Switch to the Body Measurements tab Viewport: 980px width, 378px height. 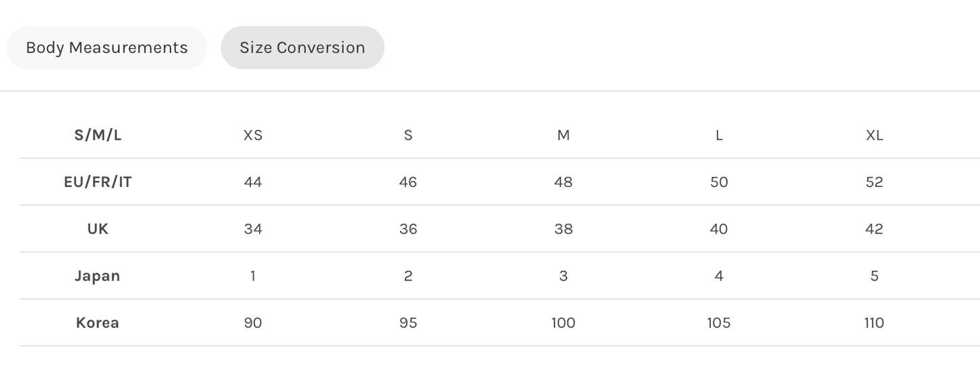pos(106,47)
